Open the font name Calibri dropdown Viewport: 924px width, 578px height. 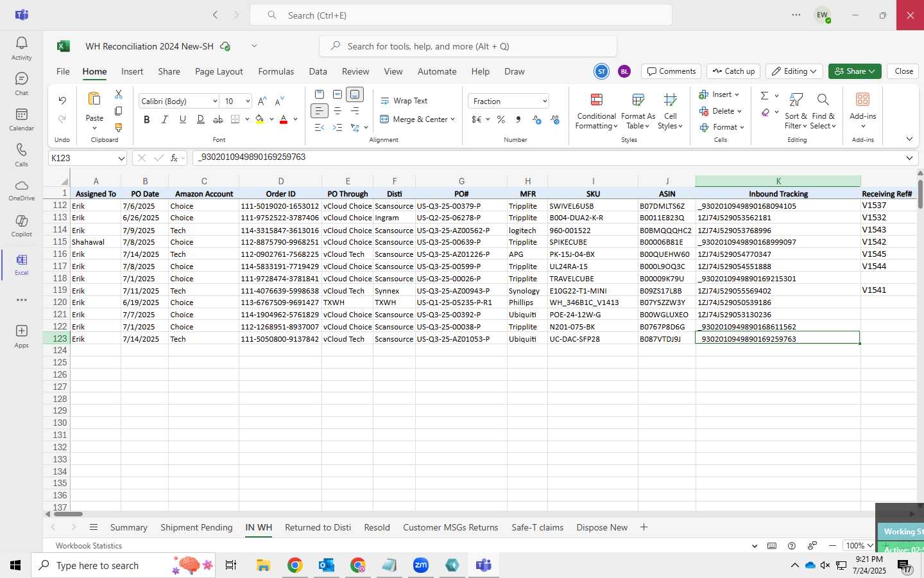tap(215, 101)
